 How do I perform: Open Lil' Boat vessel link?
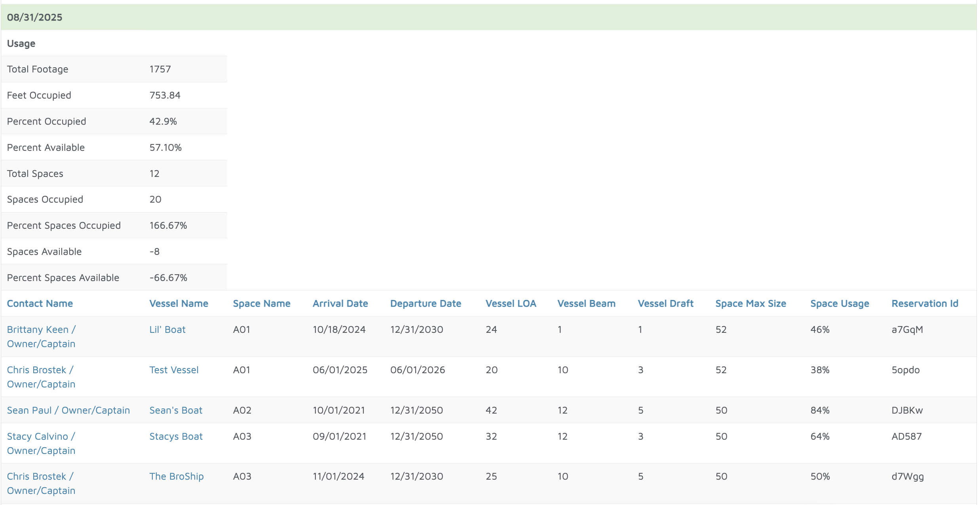point(167,330)
